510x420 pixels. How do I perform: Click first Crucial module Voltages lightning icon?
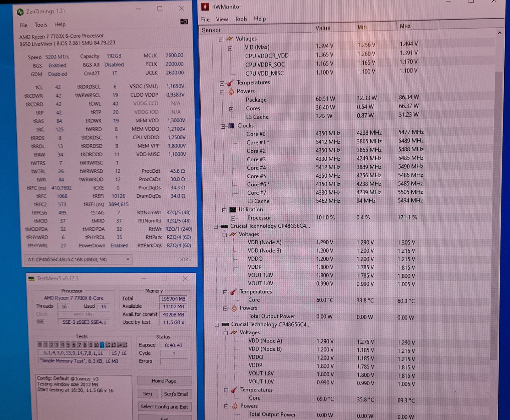233,234
